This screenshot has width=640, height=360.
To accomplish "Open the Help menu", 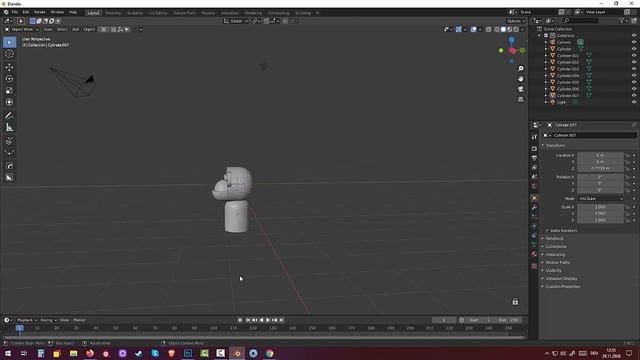I will point(73,13).
